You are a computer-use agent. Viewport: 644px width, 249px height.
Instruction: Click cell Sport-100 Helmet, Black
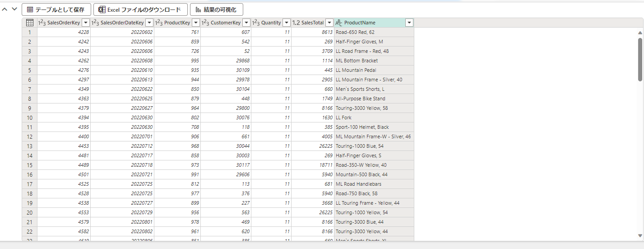click(x=374, y=127)
